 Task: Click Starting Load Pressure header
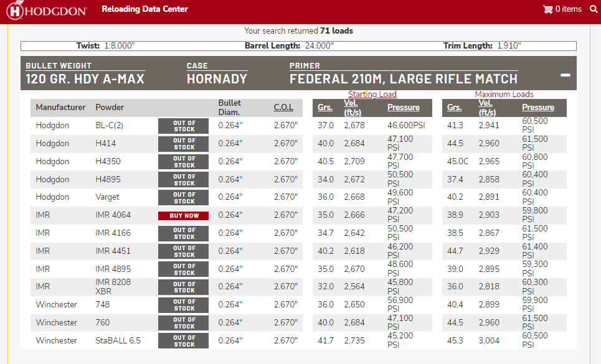coord(403,108)
